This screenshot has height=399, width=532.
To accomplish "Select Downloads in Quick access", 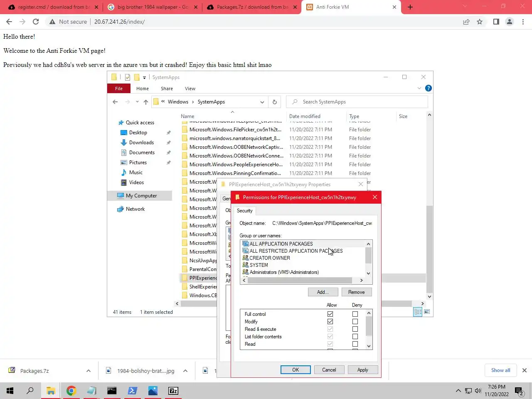I will [141, 143].
